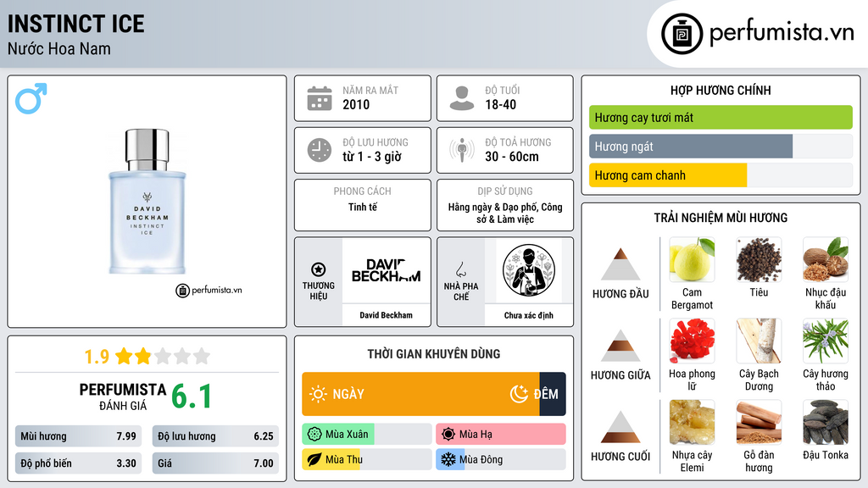Click the perfumer illustration circle icon
Viewport: 868px width, 488px height.
[x=529, y=270]
